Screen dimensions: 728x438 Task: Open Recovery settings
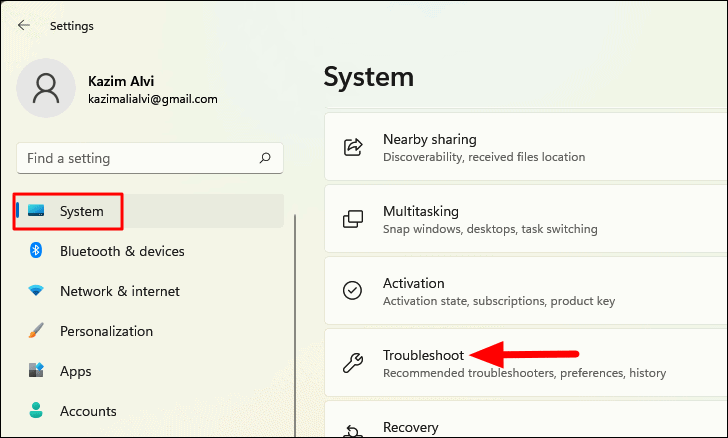[x=526, y=419]
